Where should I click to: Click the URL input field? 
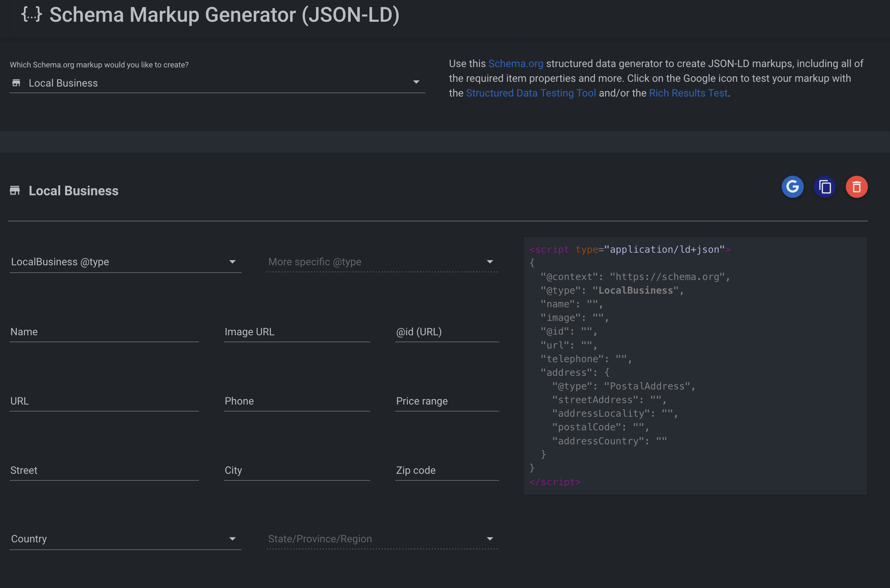[104, 401]
